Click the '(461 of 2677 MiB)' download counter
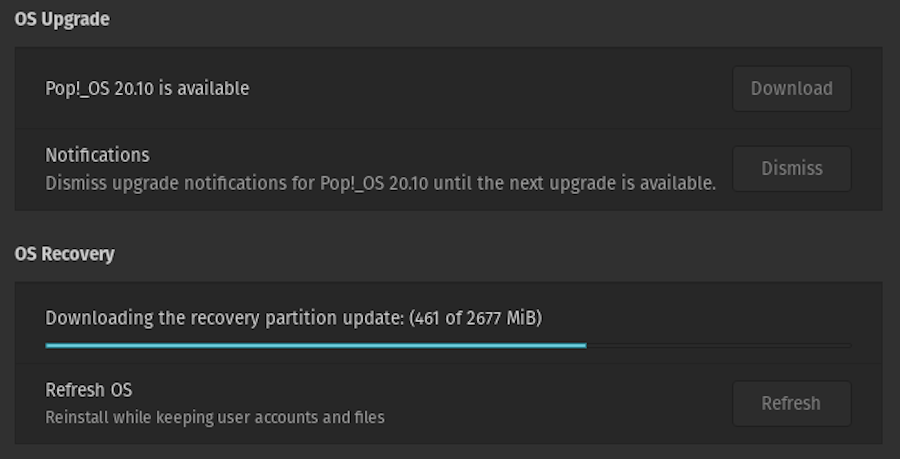The height and width of the screenshot is (459, 900). pos(475,318)
